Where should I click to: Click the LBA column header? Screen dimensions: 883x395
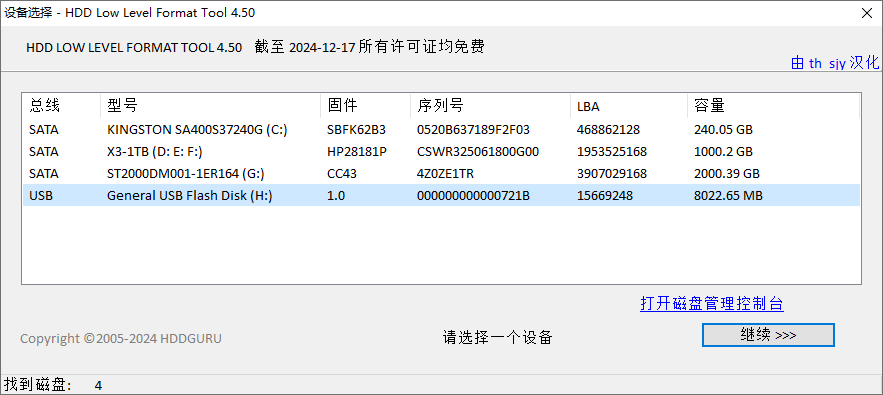tap(628, 105)
